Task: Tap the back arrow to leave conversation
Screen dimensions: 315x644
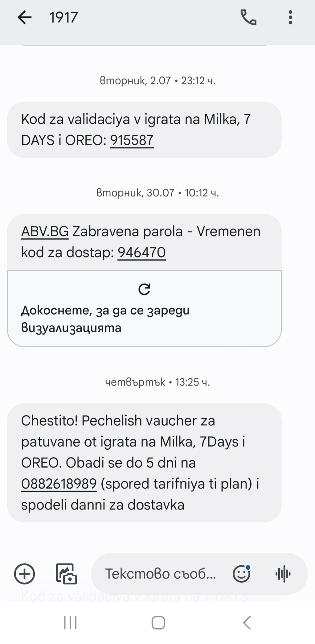Action: [x=24, y=18]
